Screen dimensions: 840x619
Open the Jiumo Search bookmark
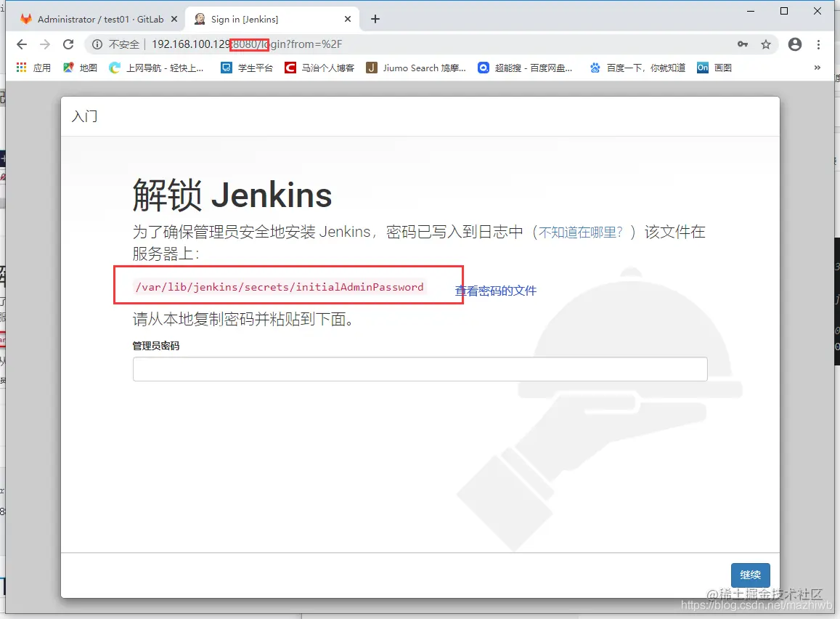pyautogui.click(x=416, y=68)
